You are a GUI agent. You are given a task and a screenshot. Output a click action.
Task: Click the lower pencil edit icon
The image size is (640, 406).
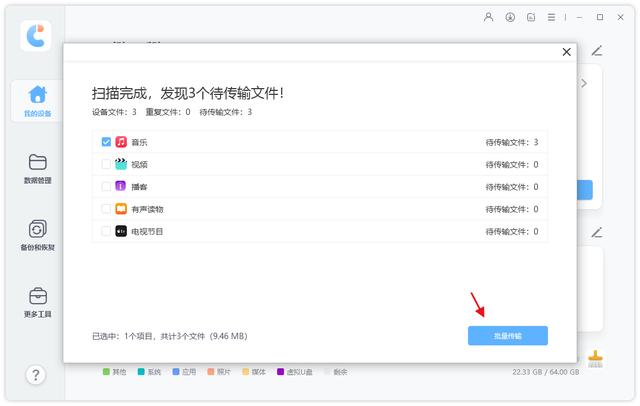(x=597, y=232)
